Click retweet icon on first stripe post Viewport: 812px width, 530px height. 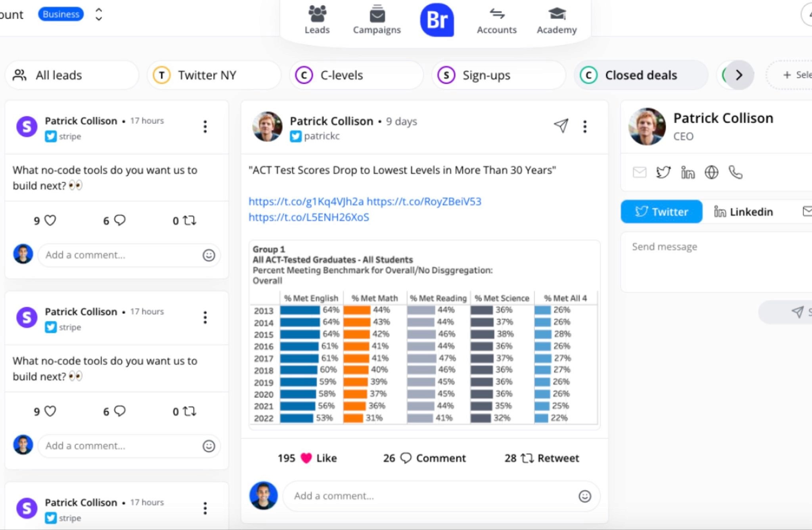pos(190,220)
